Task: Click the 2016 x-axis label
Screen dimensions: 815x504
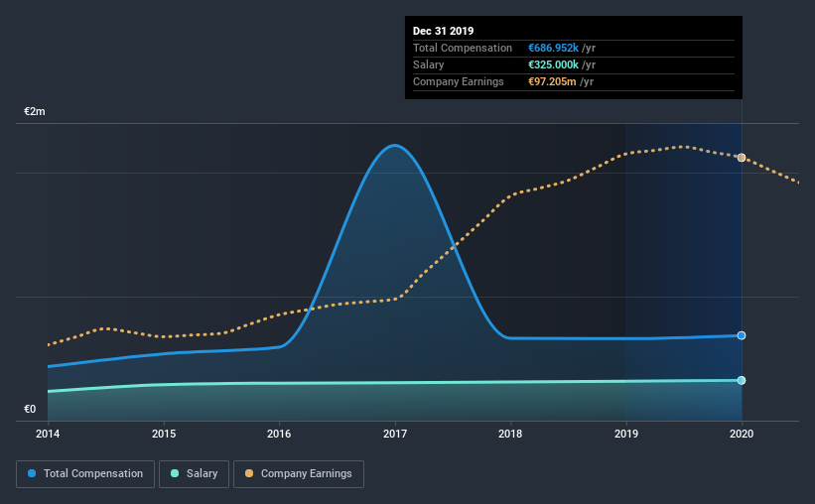Action: pos(279,434)
